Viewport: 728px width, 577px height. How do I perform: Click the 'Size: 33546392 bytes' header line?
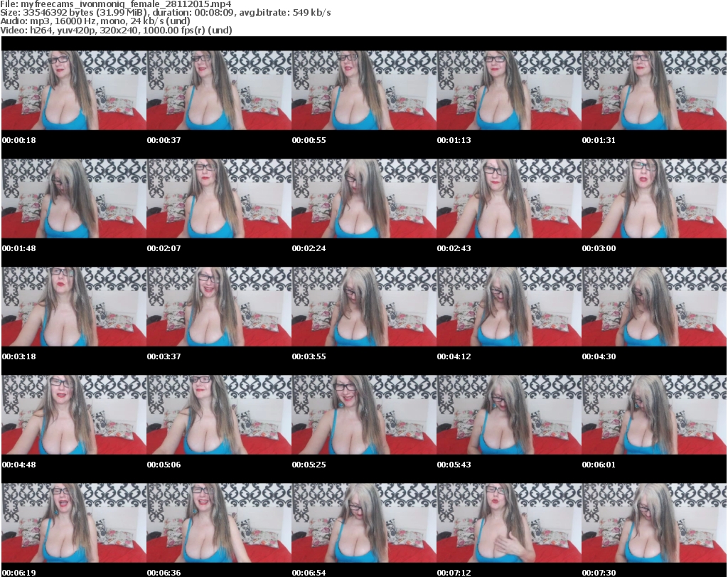165,13
